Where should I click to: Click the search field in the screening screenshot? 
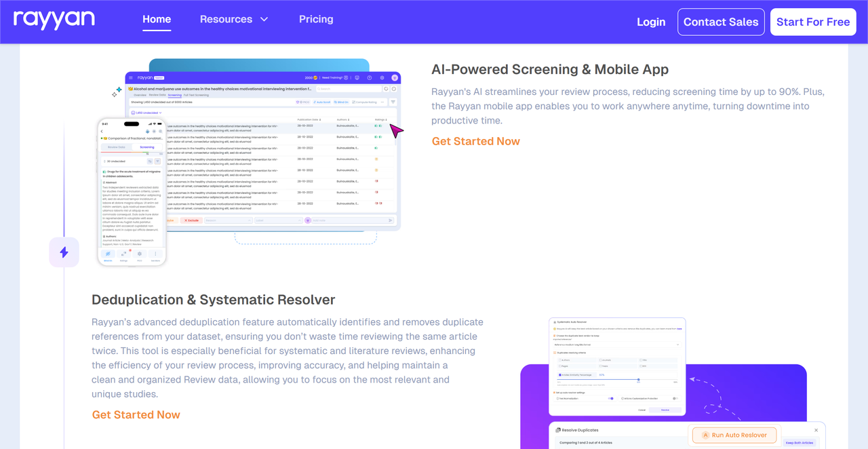coord(349,89)
